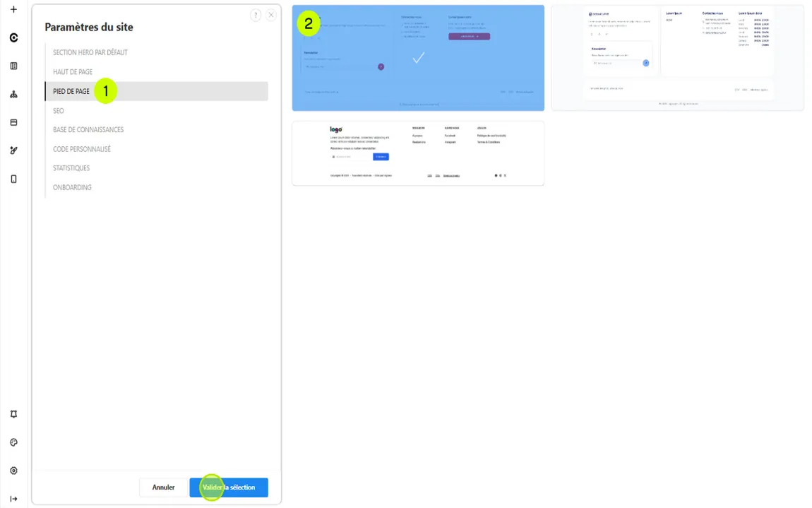Click the plus add icon in sidebar

pyautogui.click(x=13, y=10)
